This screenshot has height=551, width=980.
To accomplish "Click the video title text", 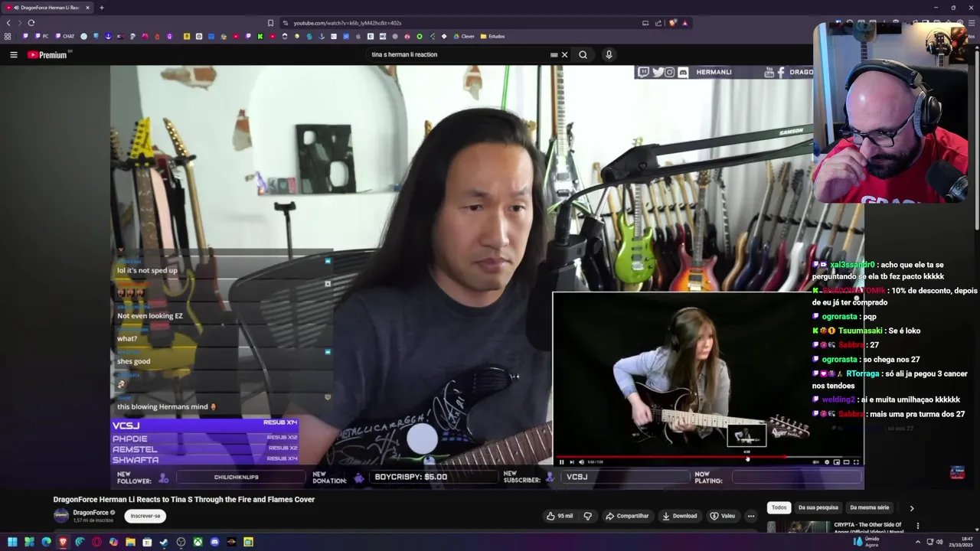I will (184, 499).
